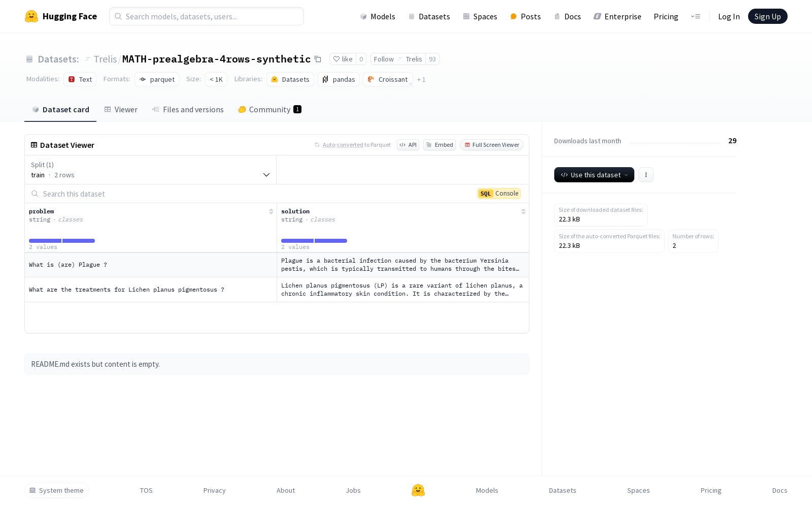Follow the Trelis organization
This screenshot has width=812, height=508.
(398, 59)
